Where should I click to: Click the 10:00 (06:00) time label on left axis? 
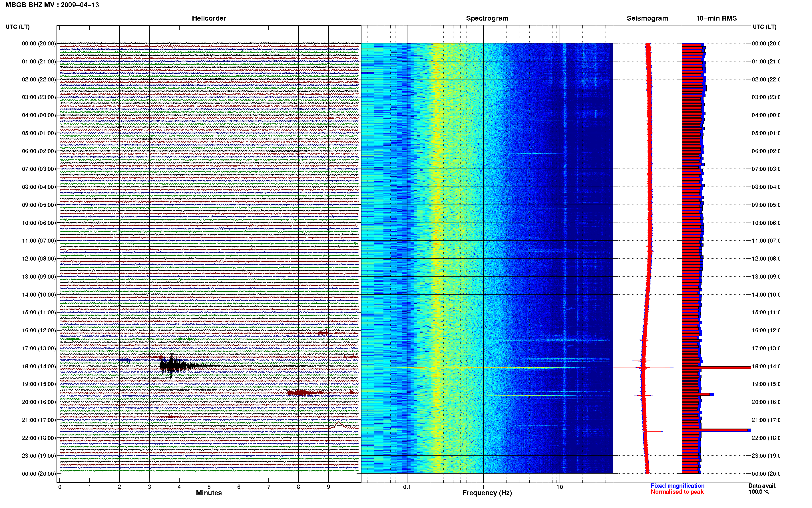39,223
